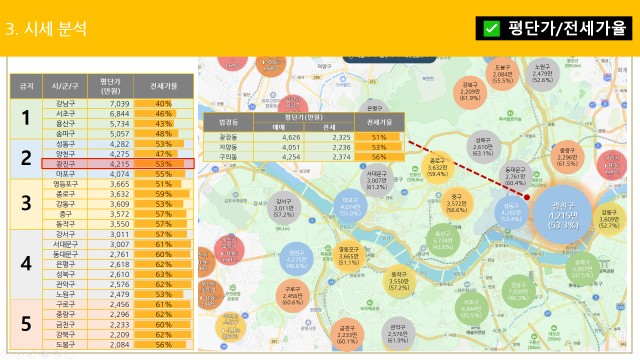Click the 4,074 value in 마포구 row

(119, 174)
